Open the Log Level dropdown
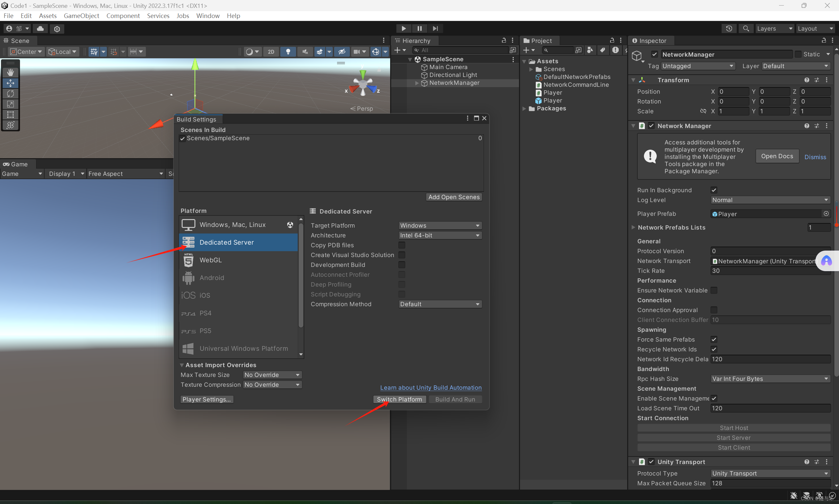This screenshot has height=504, width=839. tap(770, 200)
